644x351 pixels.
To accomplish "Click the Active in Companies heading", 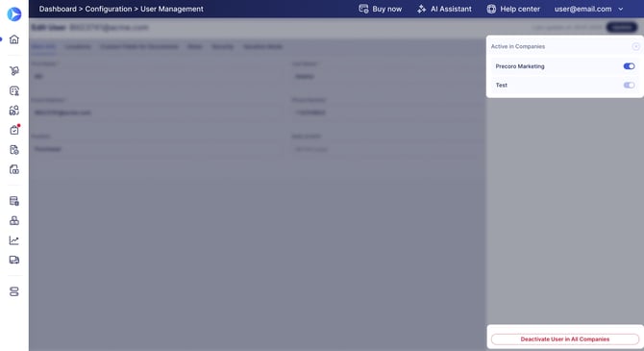I will 518,46.
